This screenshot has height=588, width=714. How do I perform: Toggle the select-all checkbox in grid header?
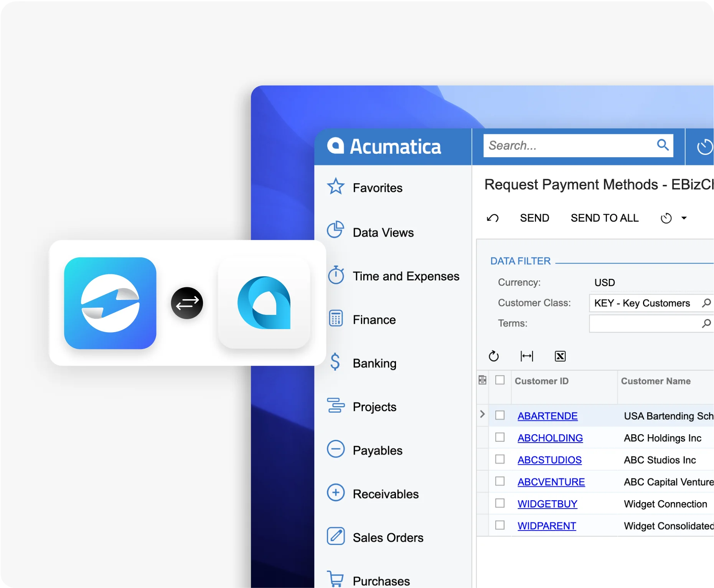tap(500, 380)
